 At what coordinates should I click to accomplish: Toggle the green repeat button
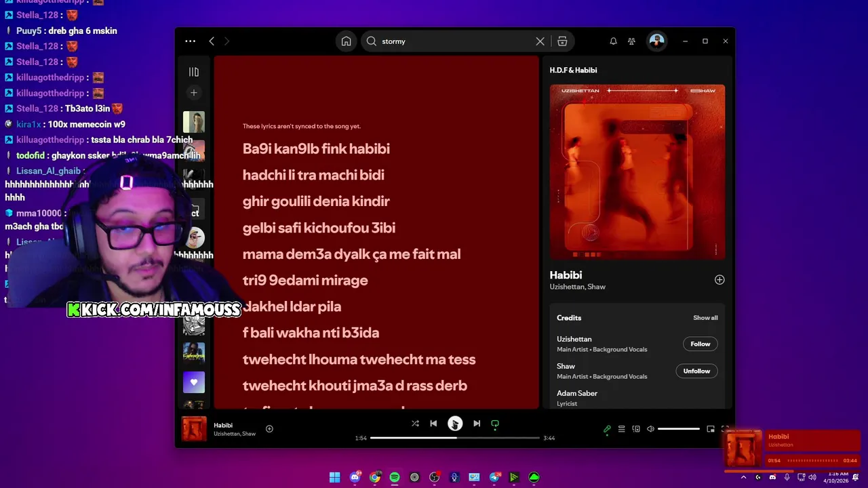point(495,424)
